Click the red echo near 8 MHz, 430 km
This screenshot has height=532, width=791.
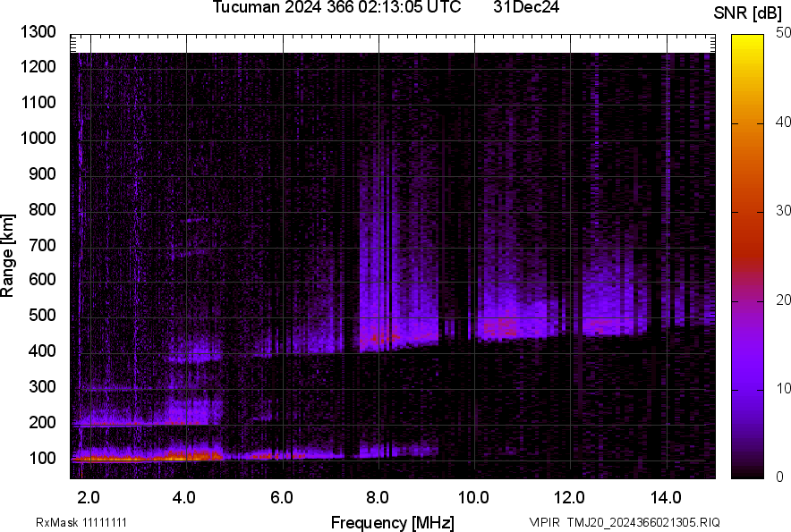click(383, 338)
